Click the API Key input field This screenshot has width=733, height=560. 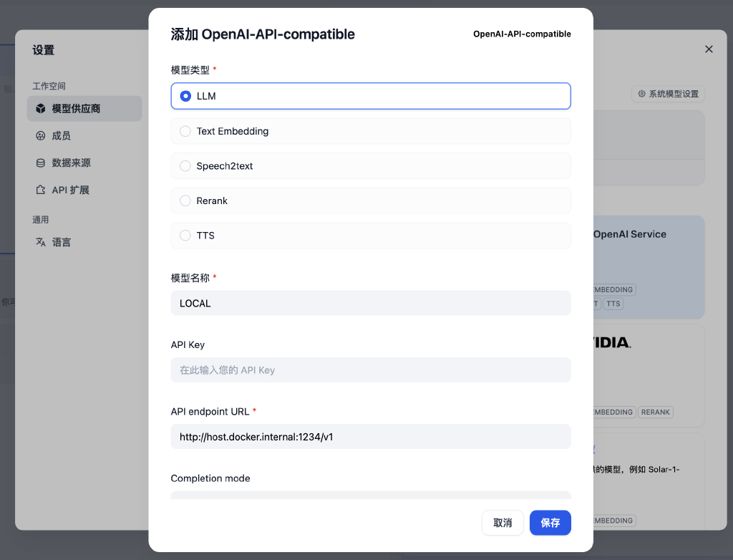371,370
